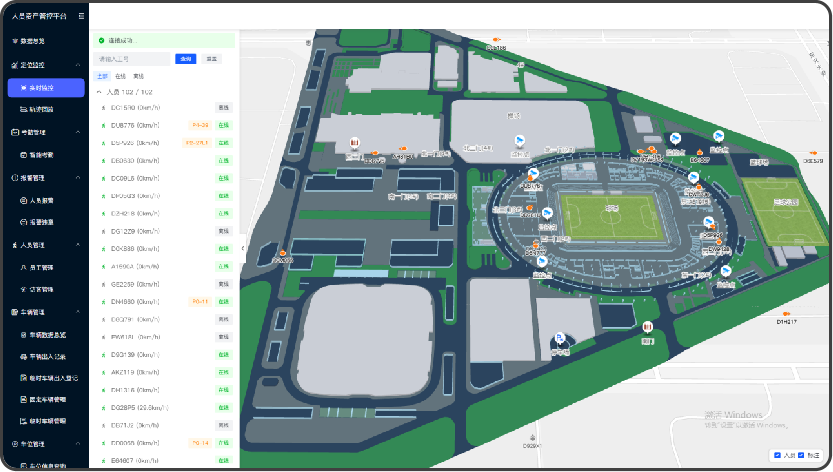Open 员工管理 in the sidebar
This screenshot has height=472, width=833.
point(42,267)
